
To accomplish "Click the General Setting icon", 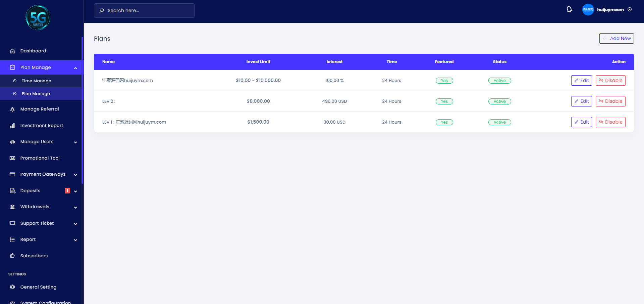I will (12, 287).
